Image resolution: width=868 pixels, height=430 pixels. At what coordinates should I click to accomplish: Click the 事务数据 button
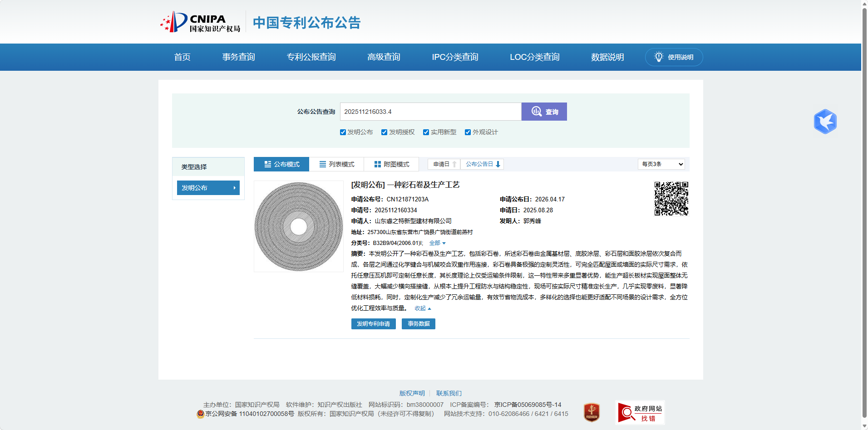(418, 324)
